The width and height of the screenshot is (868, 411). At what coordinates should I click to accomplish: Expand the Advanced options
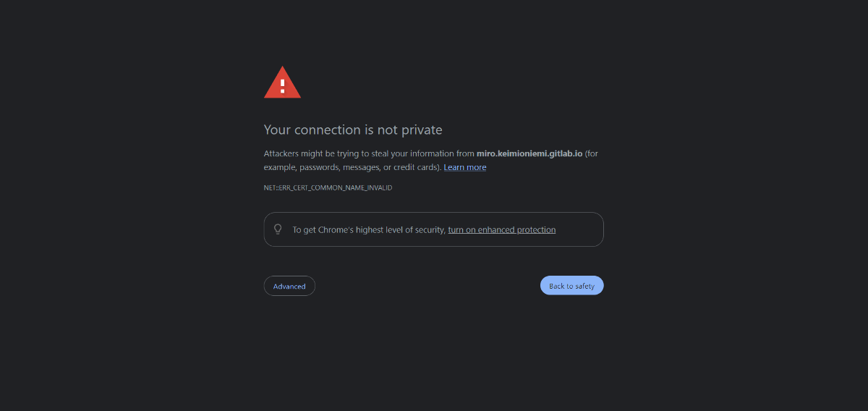point(289,286)
